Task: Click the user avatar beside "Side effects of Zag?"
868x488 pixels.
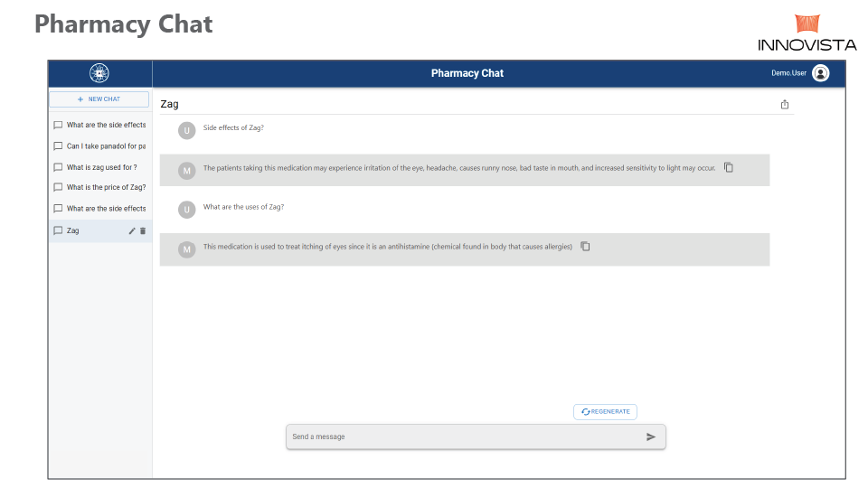Action: click(187, 130)
